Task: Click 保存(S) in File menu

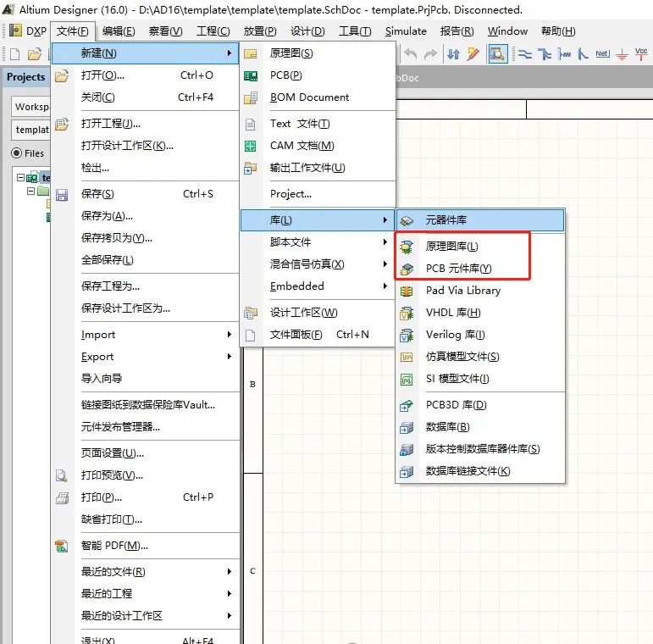Action: (146, 194)
